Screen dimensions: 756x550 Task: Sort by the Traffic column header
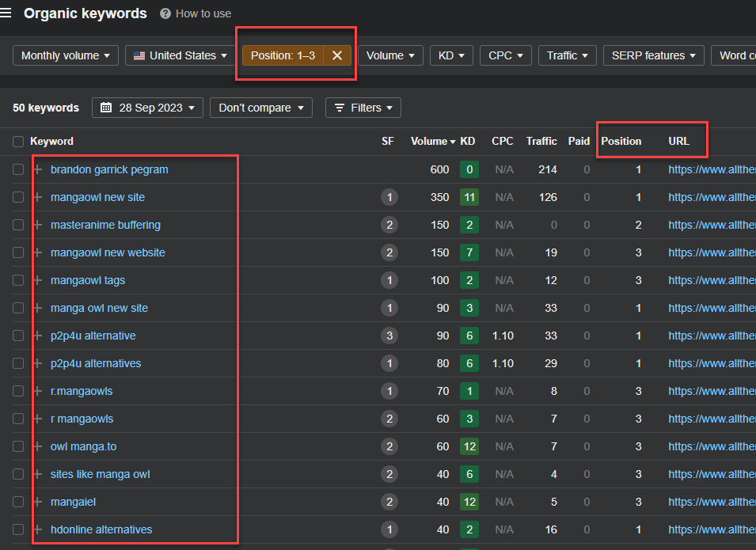[x=541, y=141]
